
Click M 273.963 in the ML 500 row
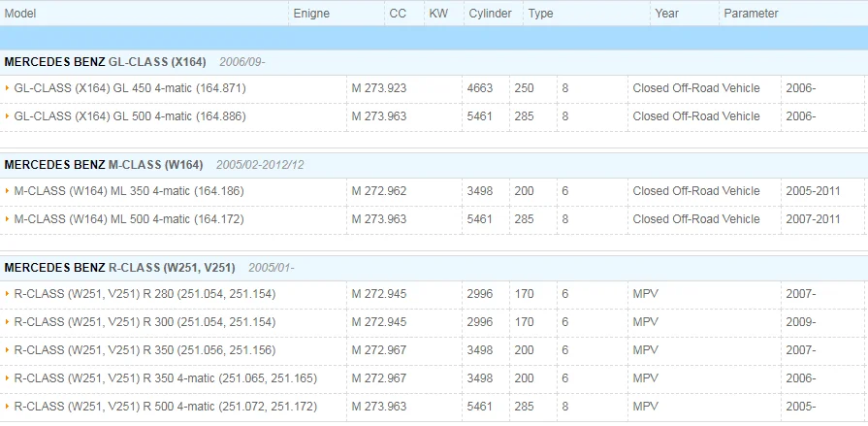[379, 219]
